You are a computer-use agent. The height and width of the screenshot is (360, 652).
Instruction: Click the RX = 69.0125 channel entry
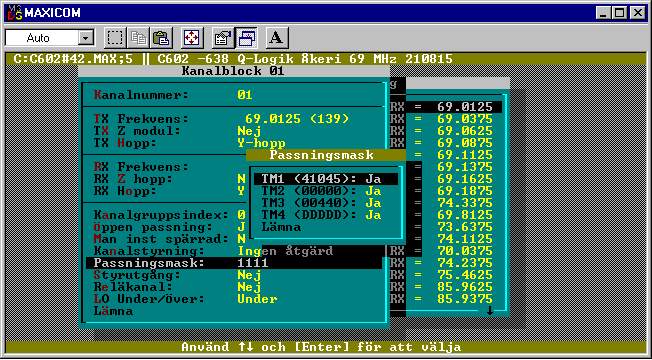click(x=446, y=107)
